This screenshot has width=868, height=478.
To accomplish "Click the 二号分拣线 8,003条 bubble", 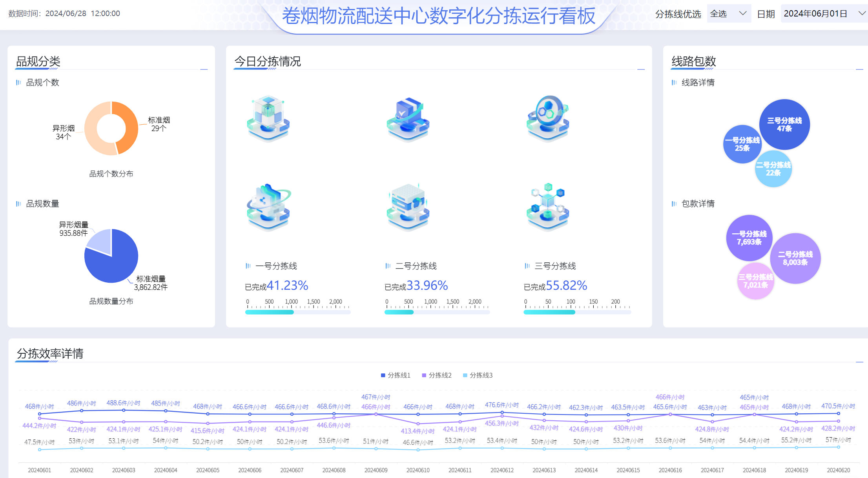I will [795, 258].
